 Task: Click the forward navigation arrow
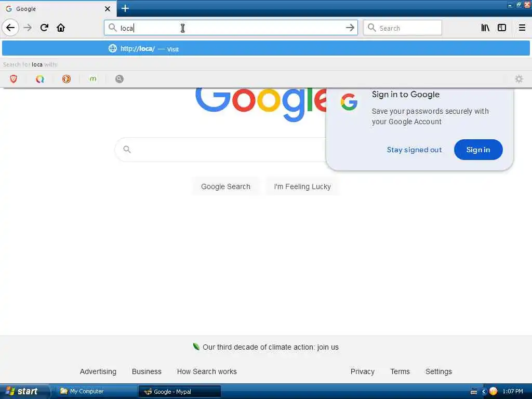(x=28, y=28)
